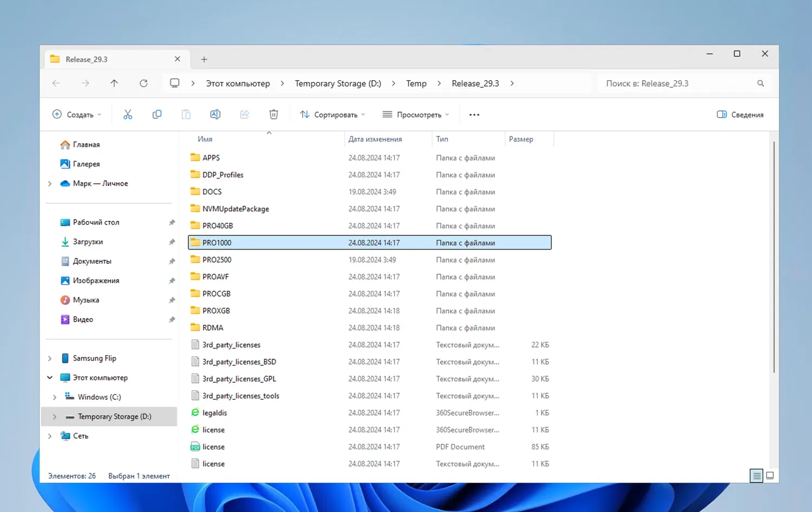Go forward with the right arrow
Screen dimensions: 812x512
click(x=86, y=83)
